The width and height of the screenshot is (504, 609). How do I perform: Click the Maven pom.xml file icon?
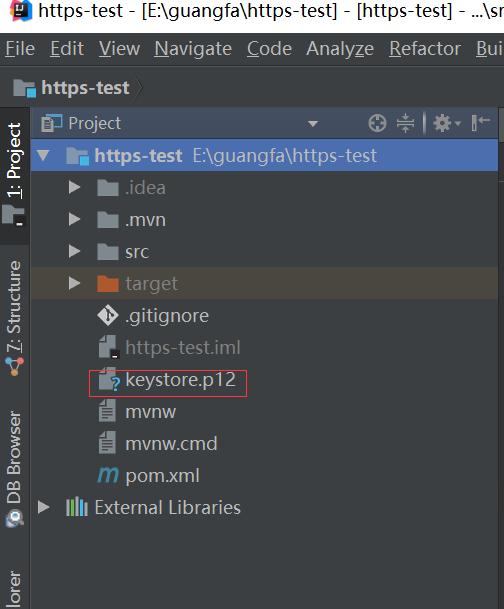[x=108, y=475]
